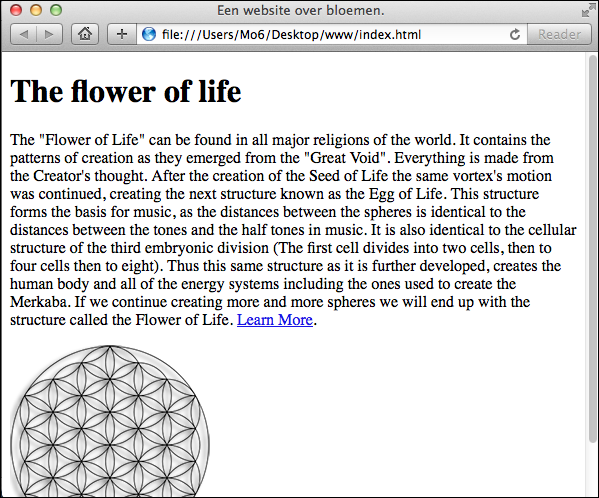The height and width of the screenshot is (498, 599).
Task: Click the "The flower of life" heading
Action: tap(126, 92)
